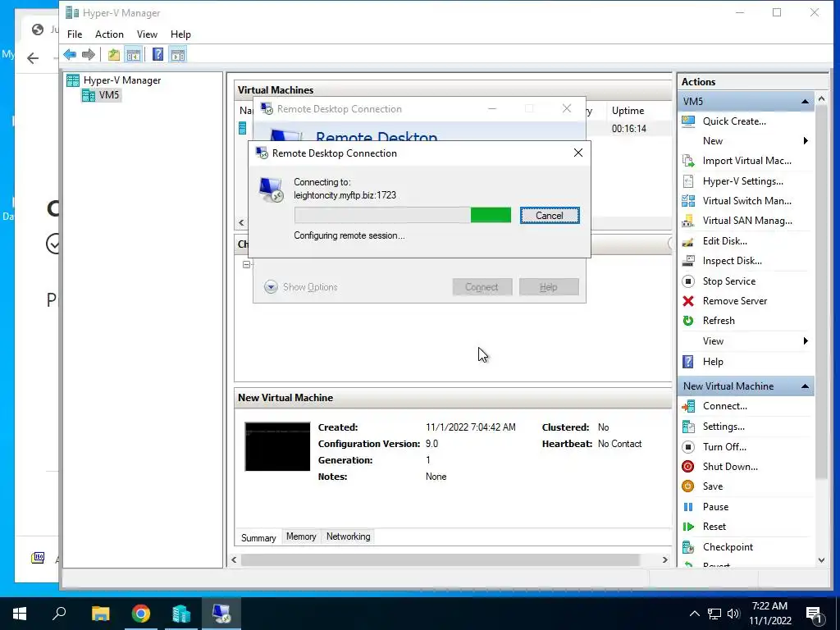Open the Windows Start menu
Screen dimensions: 840x630
point(20,614)
